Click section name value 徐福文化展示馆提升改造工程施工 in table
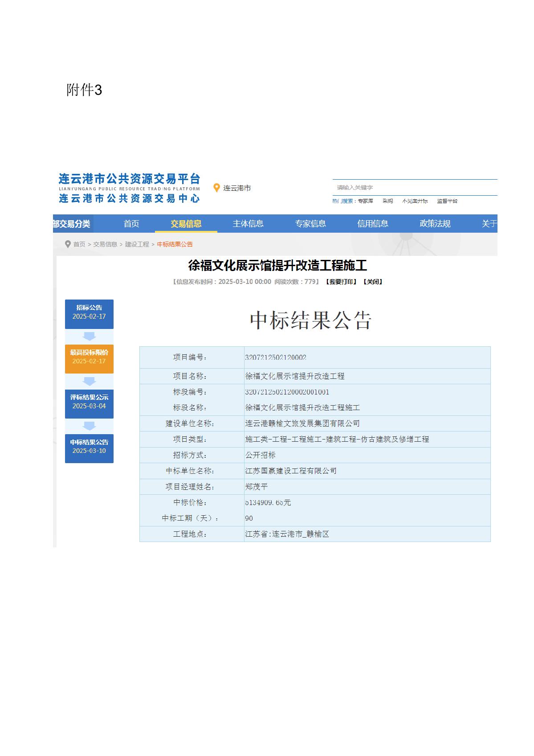Screen dimensions: 534x756 302,408
